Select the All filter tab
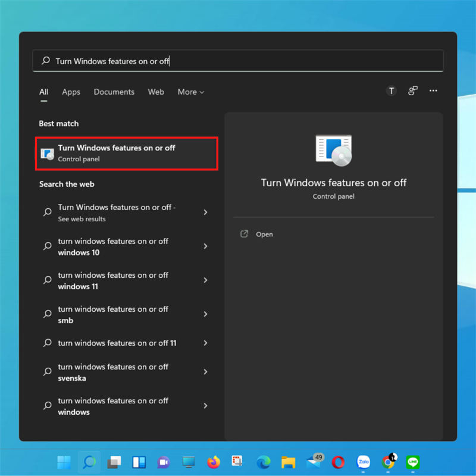Viewport: 476px width, 476px height. click(x=43, y=92)
